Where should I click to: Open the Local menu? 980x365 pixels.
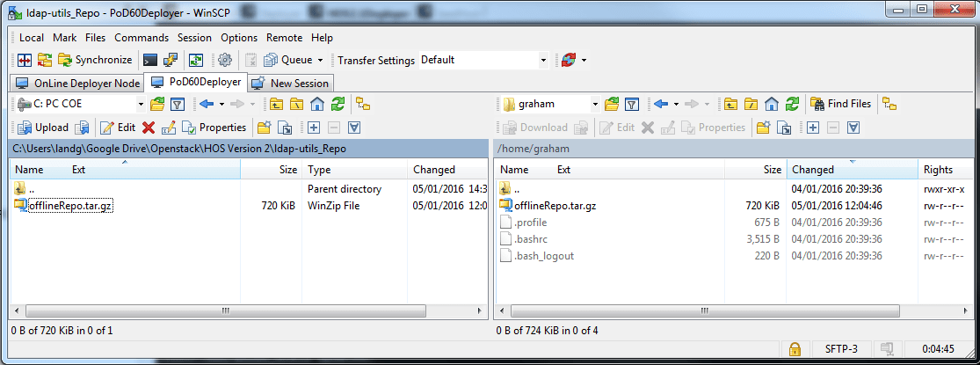coord(32,38)
